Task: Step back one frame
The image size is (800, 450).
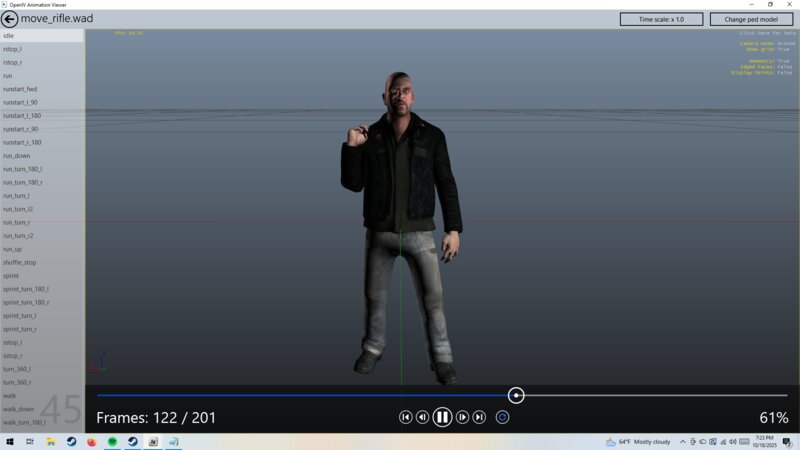Action: click(422, 417)
